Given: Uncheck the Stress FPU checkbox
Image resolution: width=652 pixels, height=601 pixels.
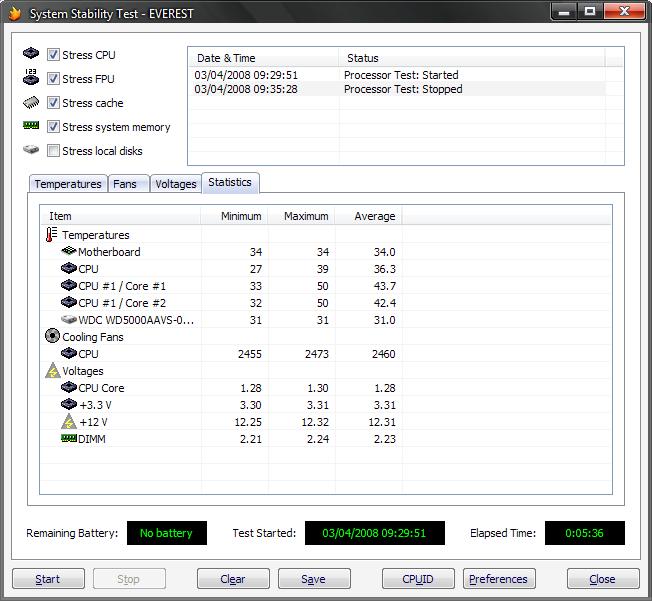Looking at the screenshot, I should click(x=53, y=79).
